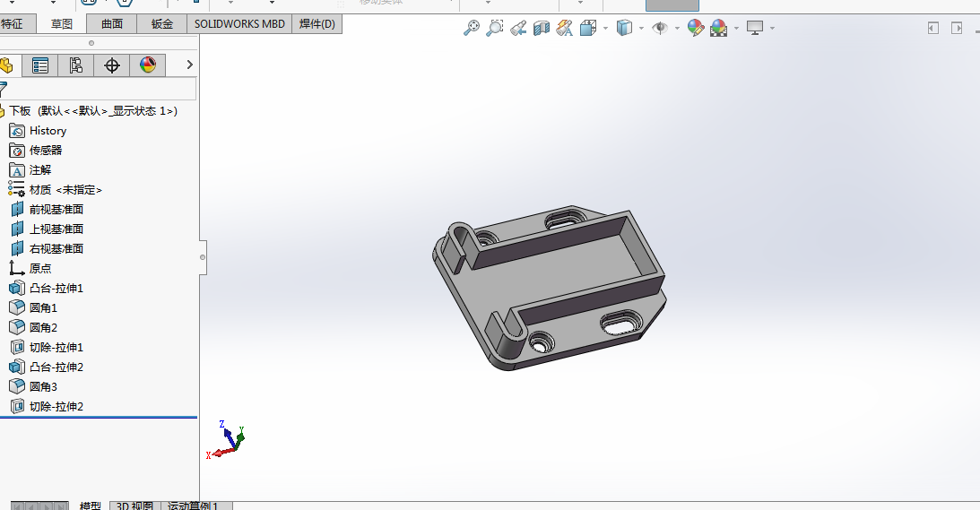Open the 3D 视图 bottom tab
The width and height of the screenshot is (980, 510).
click(x=134, y=506)
